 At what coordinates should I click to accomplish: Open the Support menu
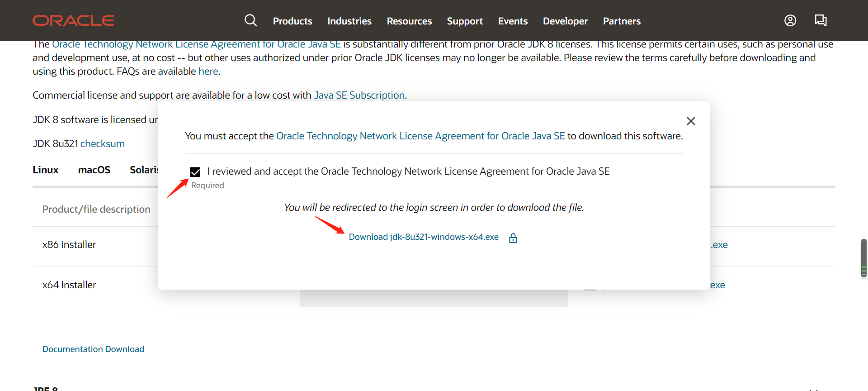coord(465,21)
